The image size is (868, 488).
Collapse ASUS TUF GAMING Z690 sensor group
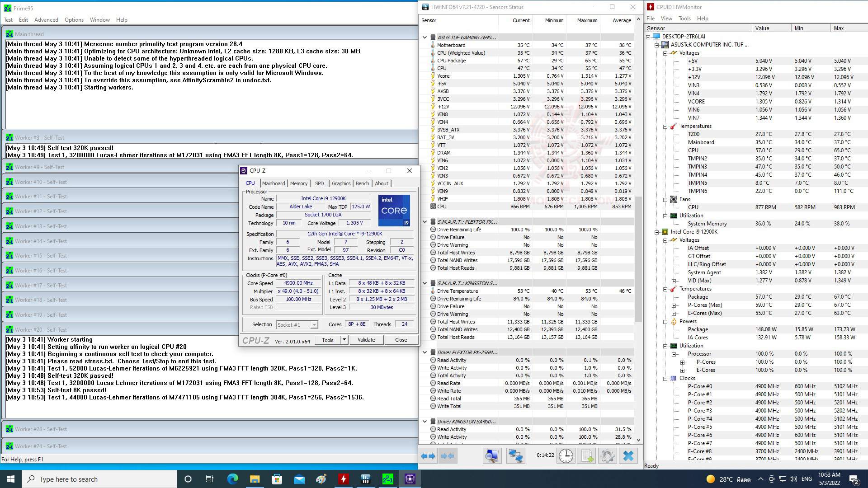[425, 38]
